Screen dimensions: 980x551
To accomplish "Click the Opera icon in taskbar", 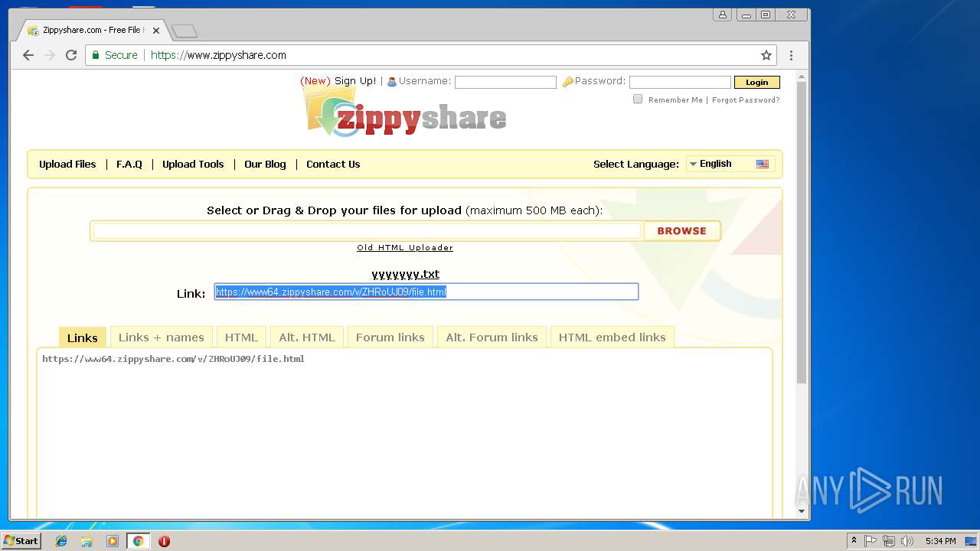I will tap(164, 541).
